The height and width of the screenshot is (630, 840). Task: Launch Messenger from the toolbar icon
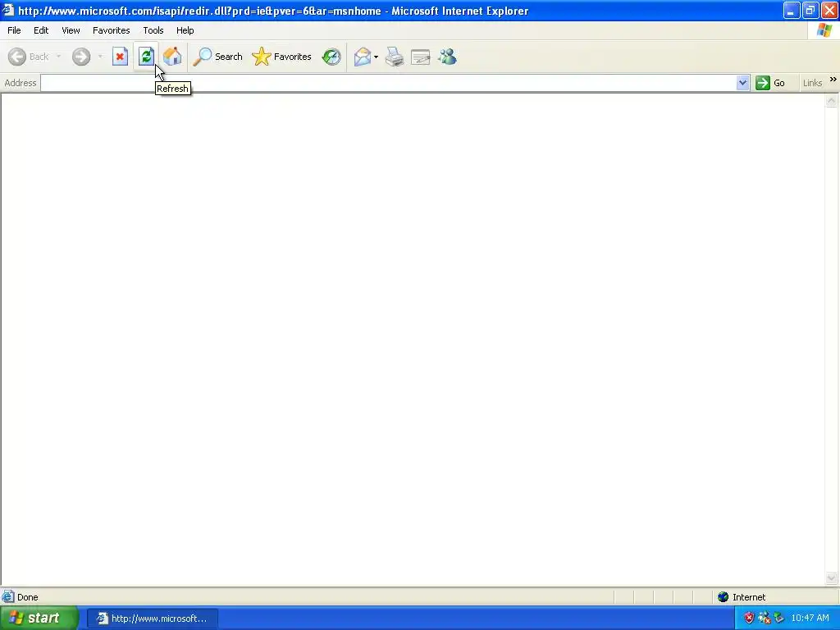[447, 57]
